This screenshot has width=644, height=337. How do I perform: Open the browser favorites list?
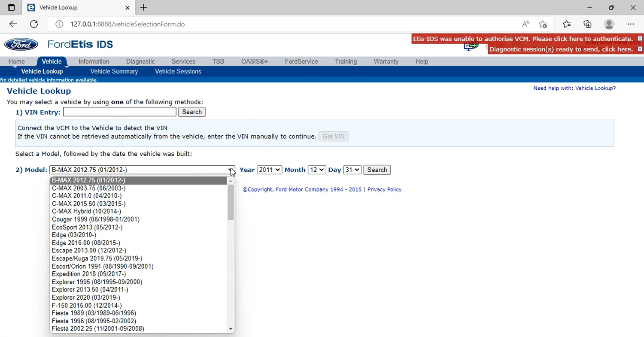(x=567, y=24)
